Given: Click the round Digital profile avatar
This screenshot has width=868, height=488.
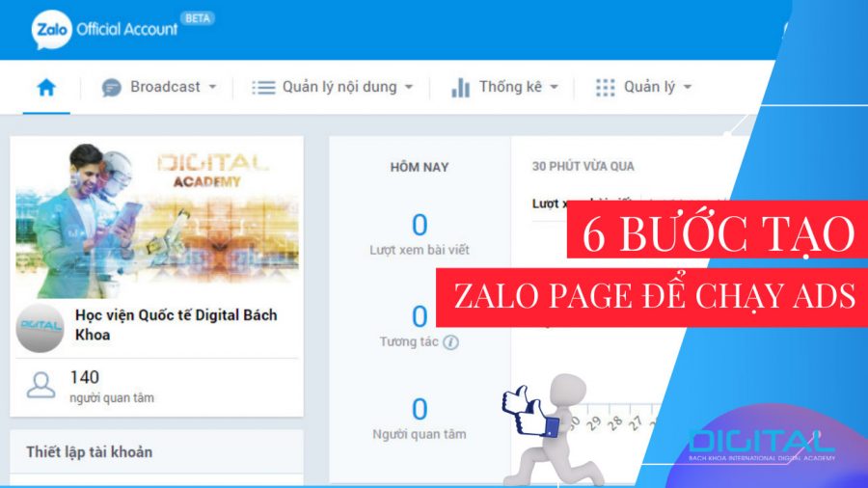Looking at the screenshot, I should [40, 328].
